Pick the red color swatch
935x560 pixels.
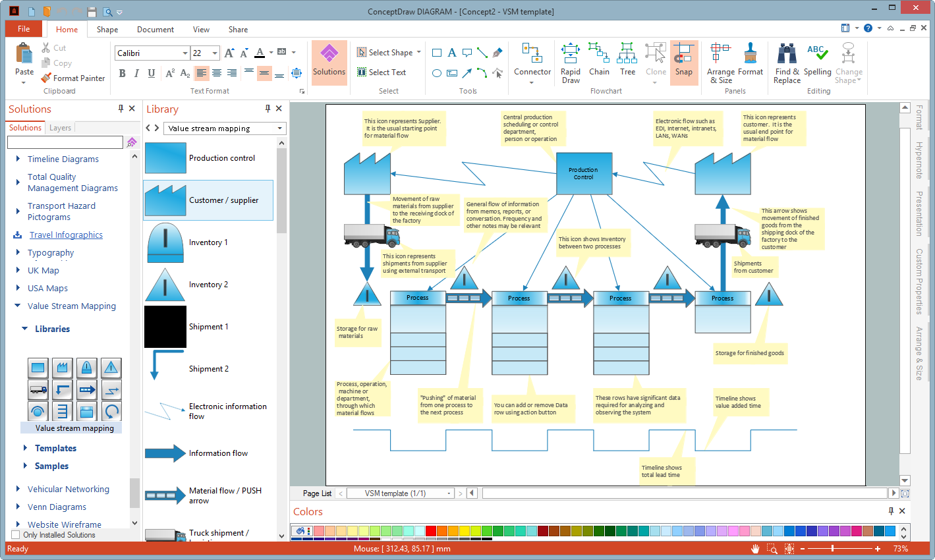coord(430,531)
